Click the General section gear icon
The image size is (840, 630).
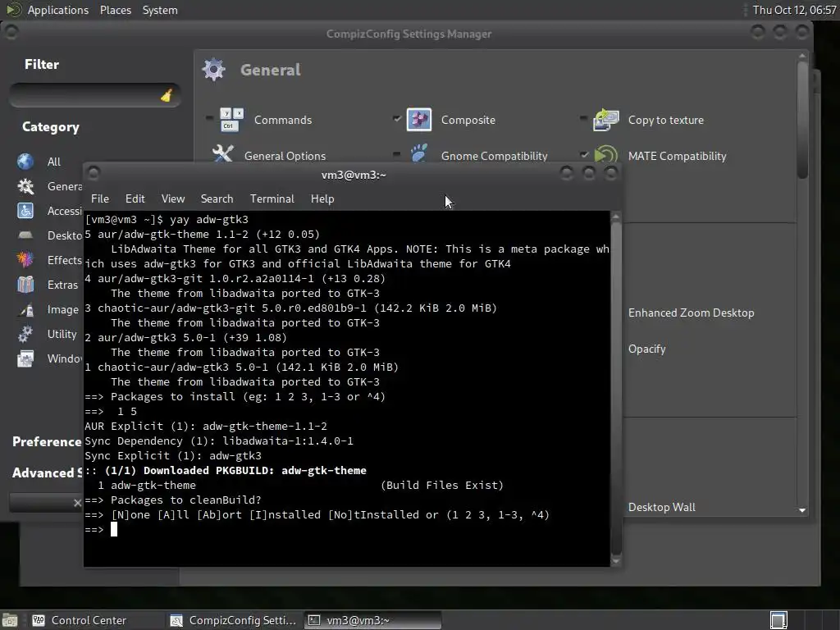pos(214,69)
